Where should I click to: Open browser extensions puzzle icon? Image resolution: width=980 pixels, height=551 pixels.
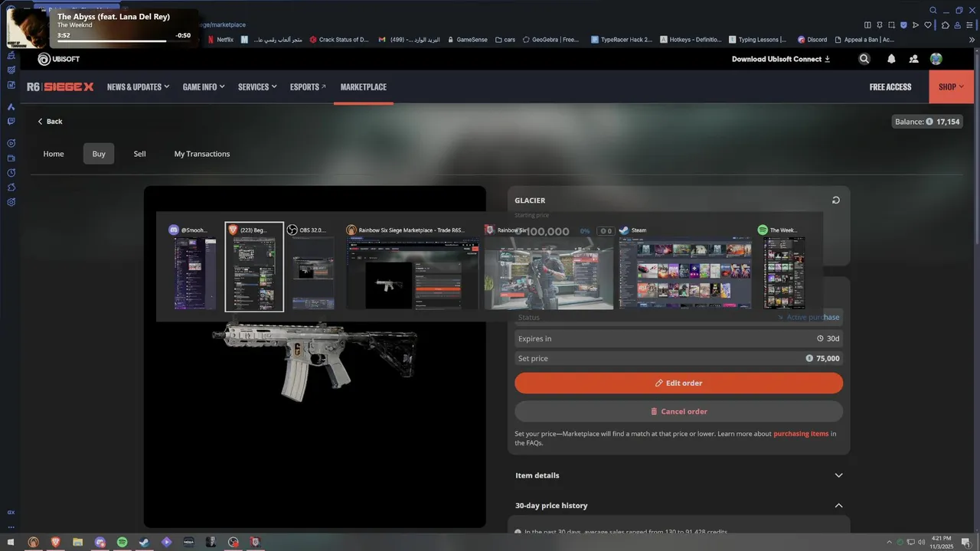(x=946, y=24)
